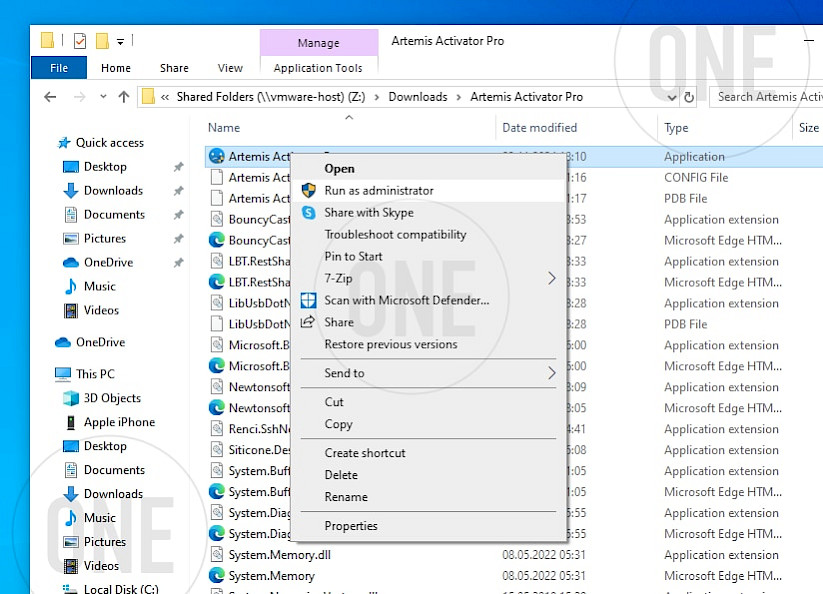Click the OneDrive cloud icon with pin

coord(70,262)
